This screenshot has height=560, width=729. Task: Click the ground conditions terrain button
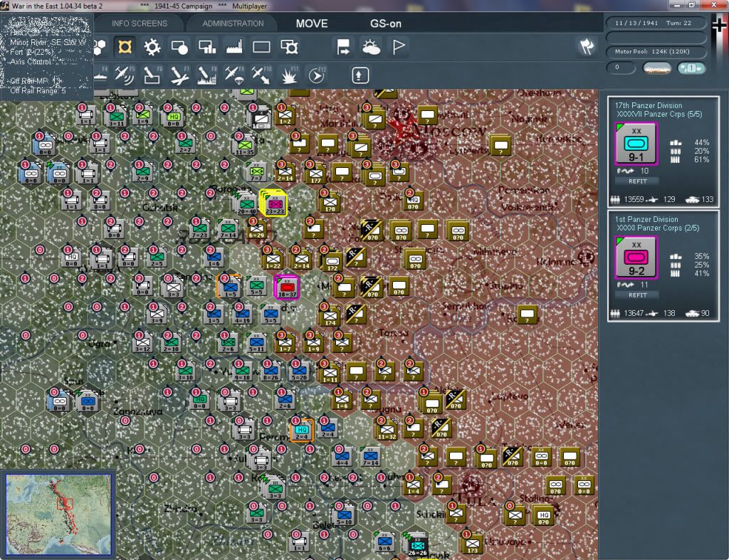657,68
